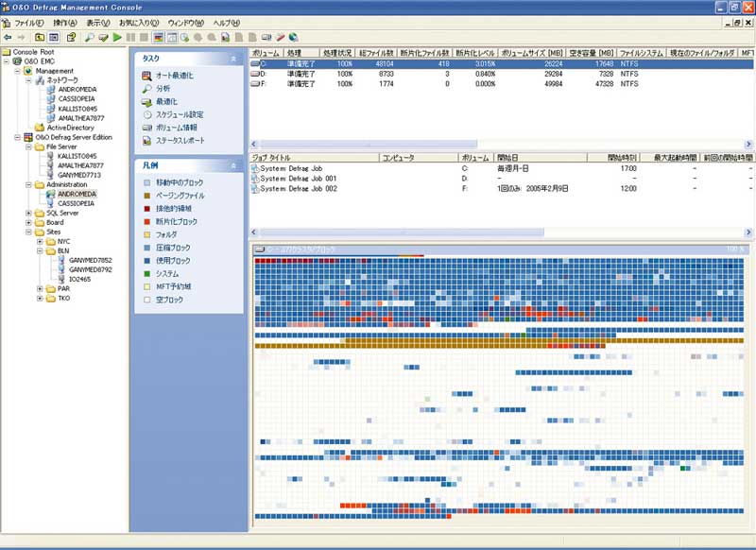The image size is (756, 550).
Task: Select CASSIOPEIA under Administration
Action: point(77,203)
